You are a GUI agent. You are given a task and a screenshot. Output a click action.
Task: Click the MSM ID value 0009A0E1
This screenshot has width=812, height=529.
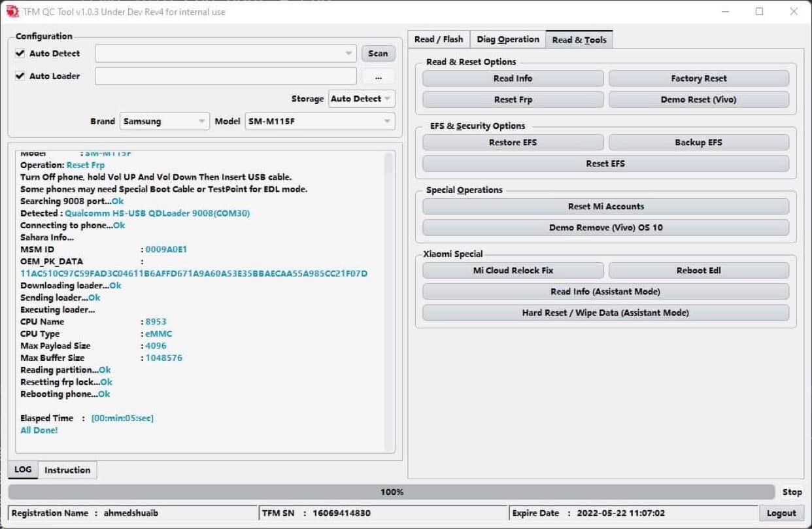coord(166,249)
